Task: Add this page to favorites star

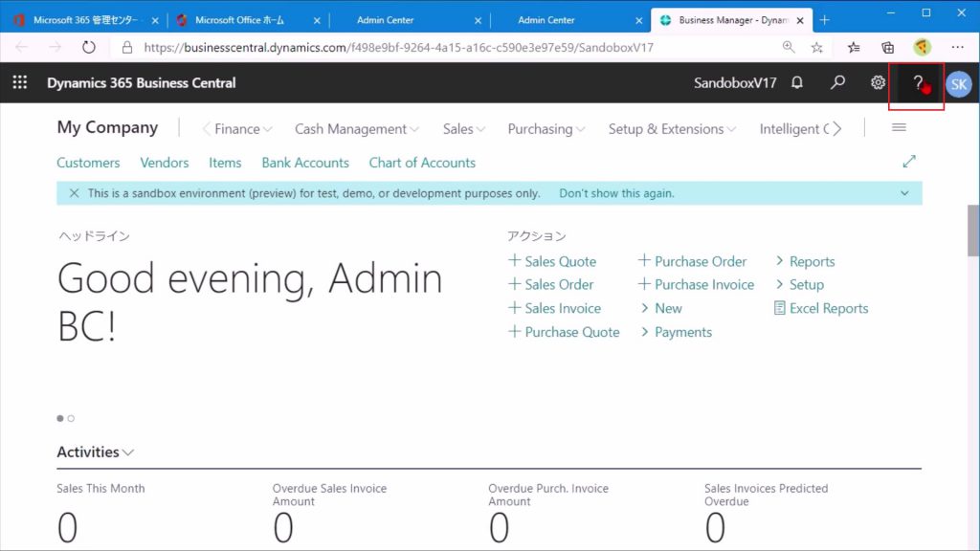Action: point(817,48)
